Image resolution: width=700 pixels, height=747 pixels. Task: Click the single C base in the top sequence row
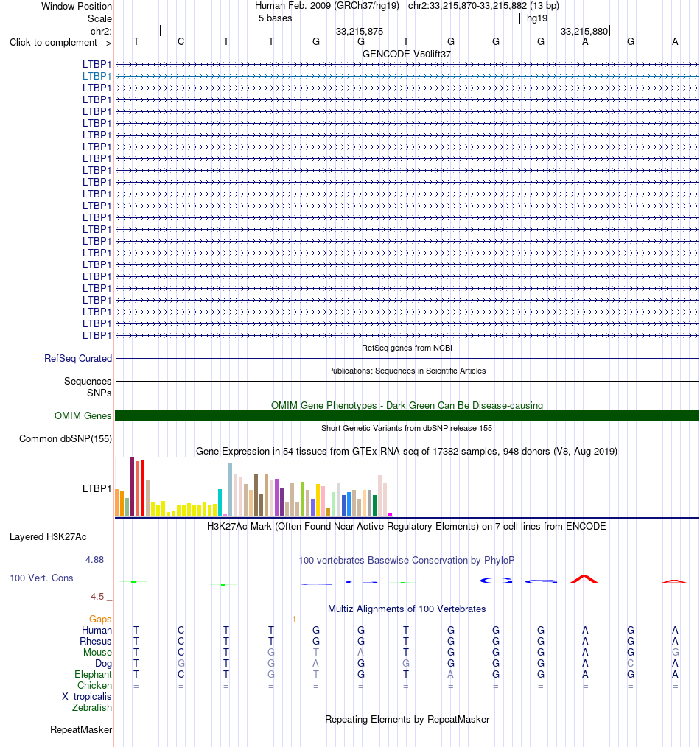tap(181, 42)
